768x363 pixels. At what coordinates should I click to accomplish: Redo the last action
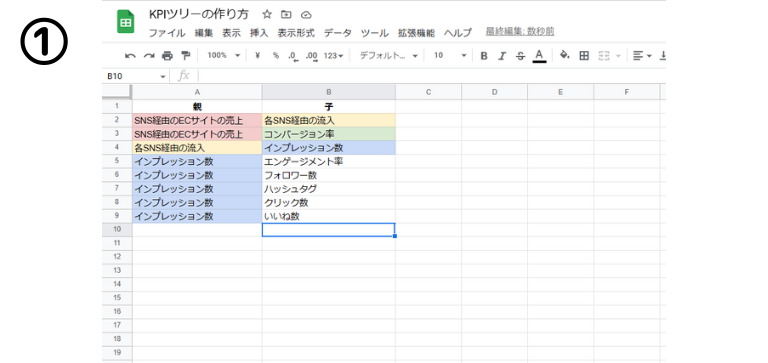149,56
